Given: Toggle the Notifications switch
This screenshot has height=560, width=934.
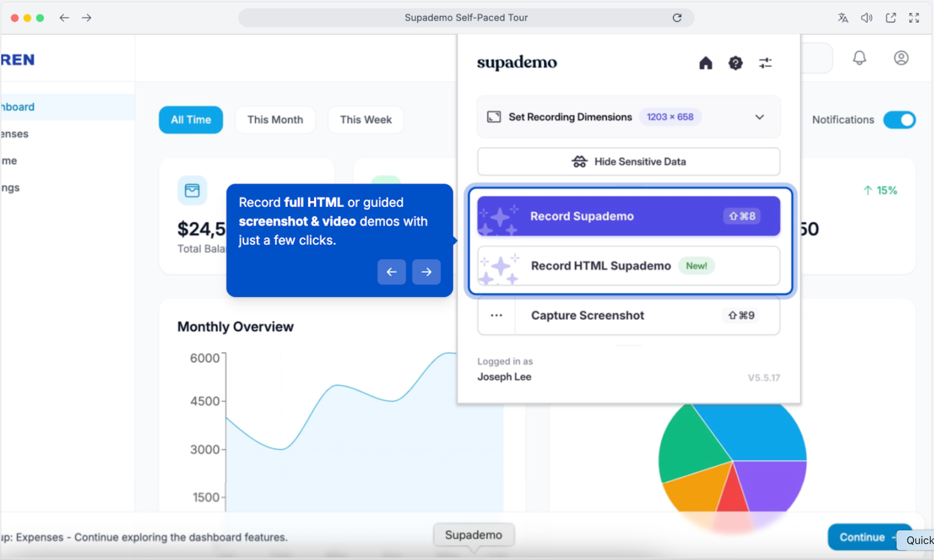Looking at the screenshot, I should (899, 120).
